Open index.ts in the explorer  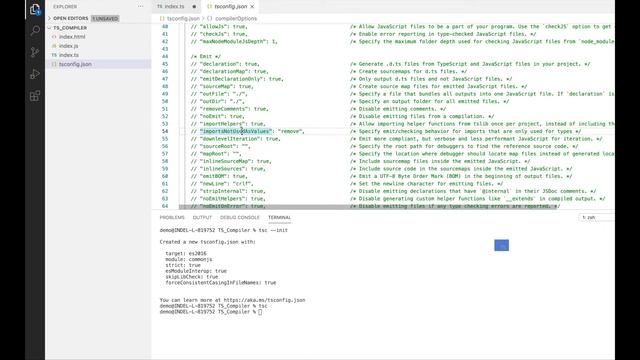pyautogui.click(x=69, y=55)
